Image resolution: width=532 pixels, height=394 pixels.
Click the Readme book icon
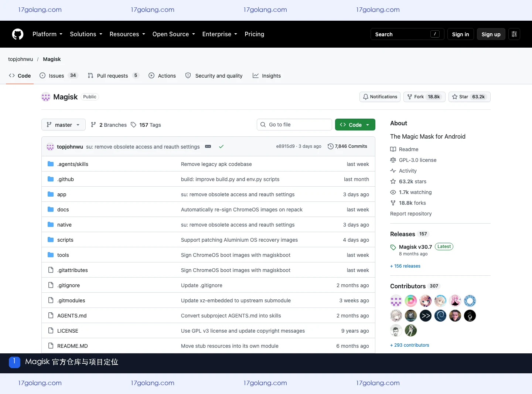click(x=393, y=149)
